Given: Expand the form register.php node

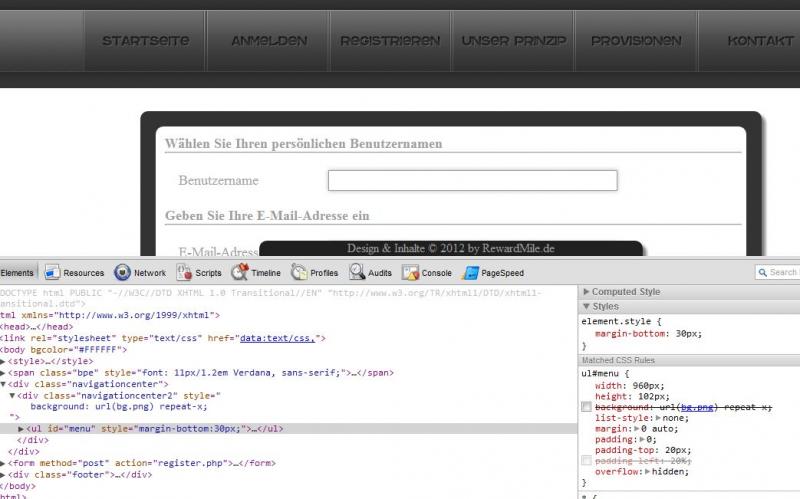Looking at the screenshot, I should 4,463.
